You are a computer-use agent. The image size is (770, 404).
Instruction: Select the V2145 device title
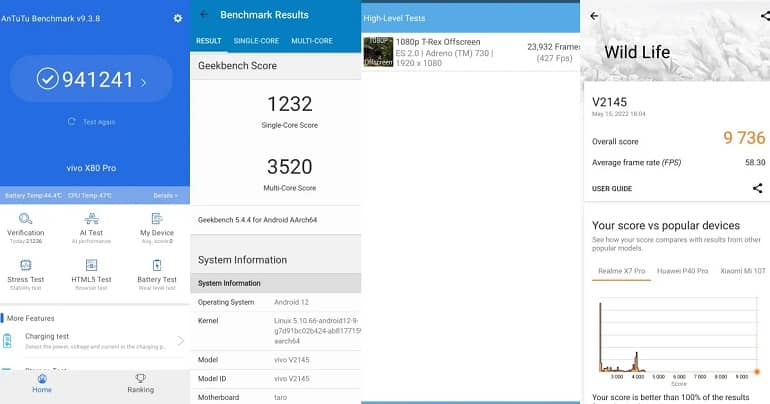tap(609, 102)
